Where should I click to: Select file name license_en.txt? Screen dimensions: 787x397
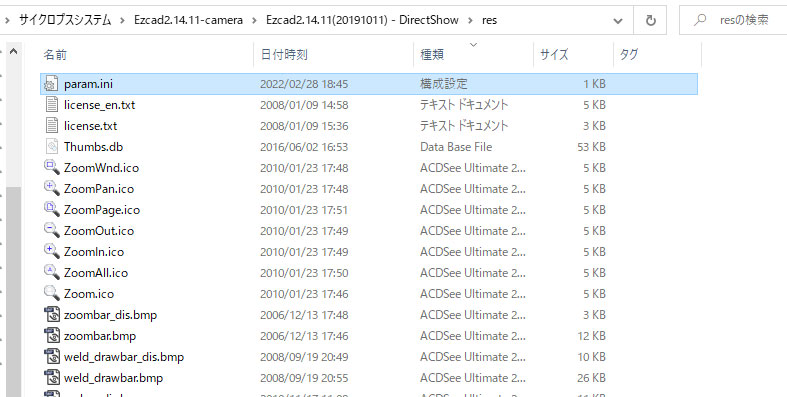(x=99, y=105)
